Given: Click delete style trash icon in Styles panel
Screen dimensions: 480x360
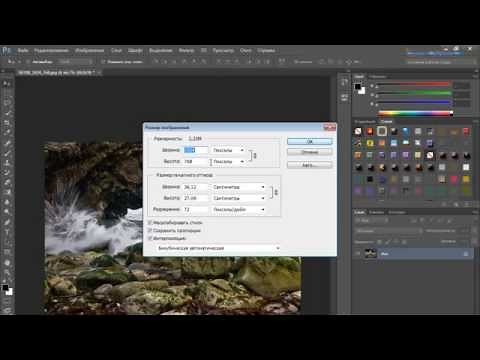Looking at the screenshot, I should click(468, 204).
